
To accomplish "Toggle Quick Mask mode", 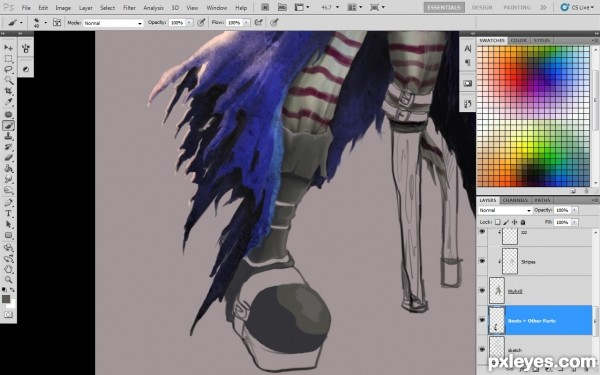I will (8, 315).
